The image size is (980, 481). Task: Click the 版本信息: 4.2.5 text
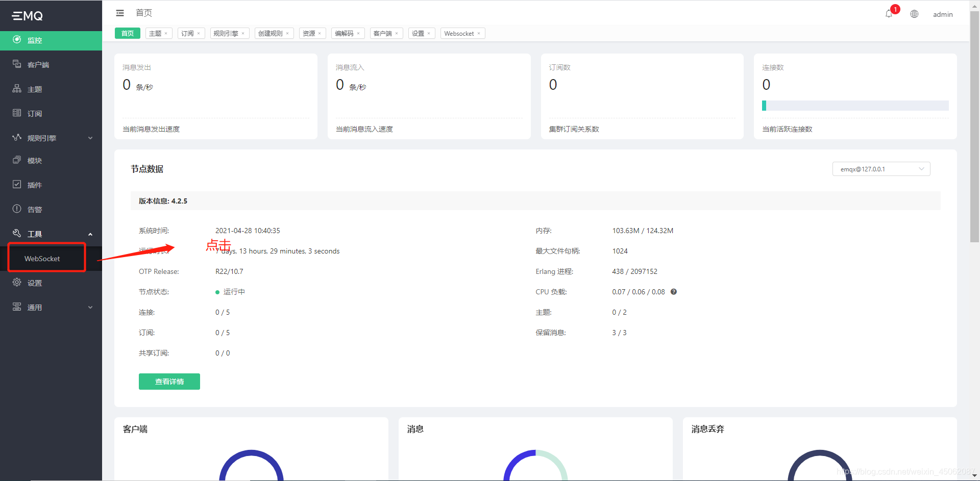click(x=163, y=201)
